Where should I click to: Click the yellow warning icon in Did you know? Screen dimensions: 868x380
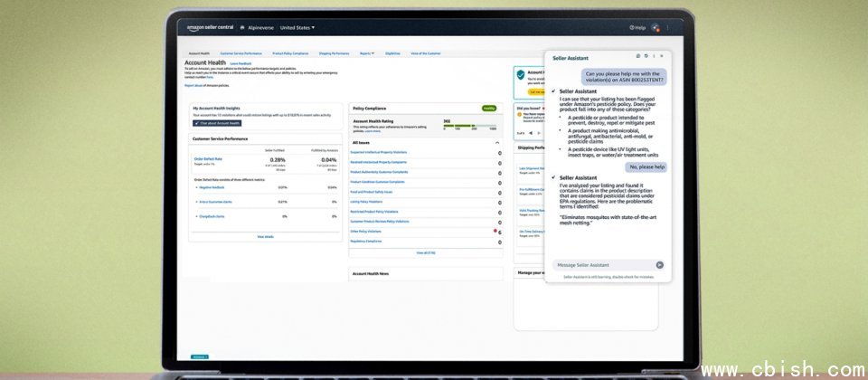519,114
